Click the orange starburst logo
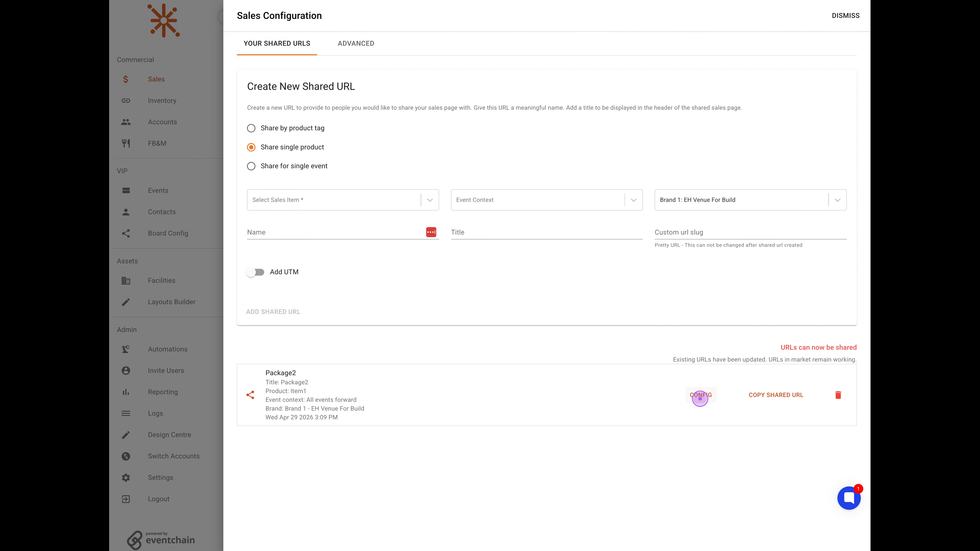The height and width of the screenshot is (551, 980). point(164,20)
